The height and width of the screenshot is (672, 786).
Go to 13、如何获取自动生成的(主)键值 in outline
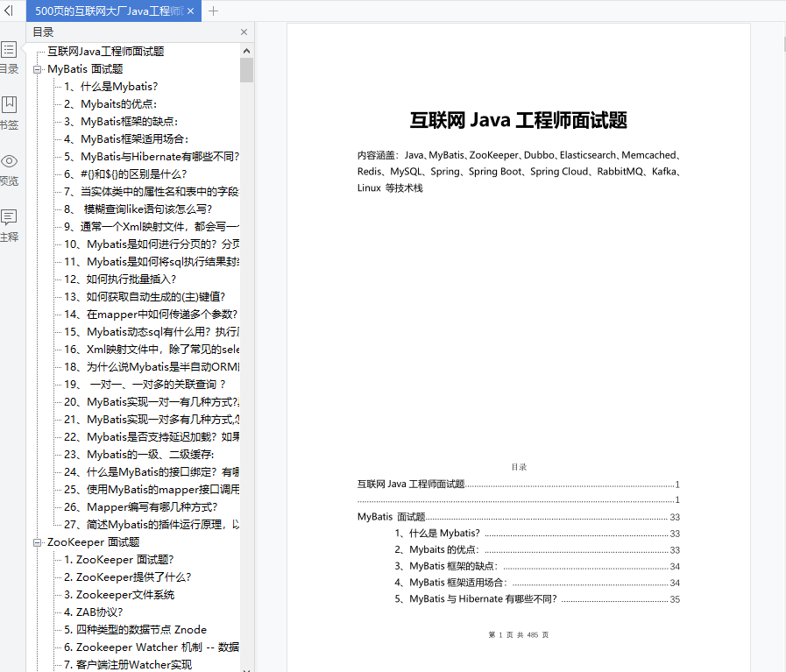(145, 297)
